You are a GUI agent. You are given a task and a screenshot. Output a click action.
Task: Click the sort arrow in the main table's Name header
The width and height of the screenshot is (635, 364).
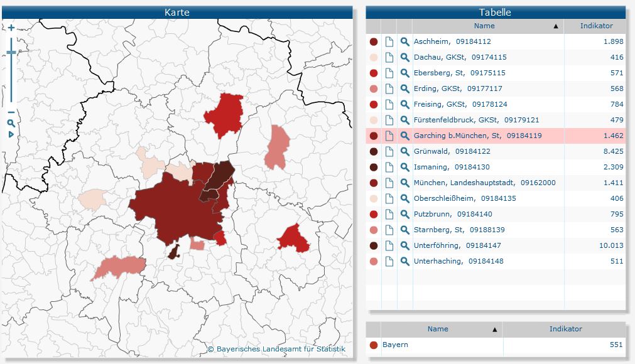click(x=556, y=26)
